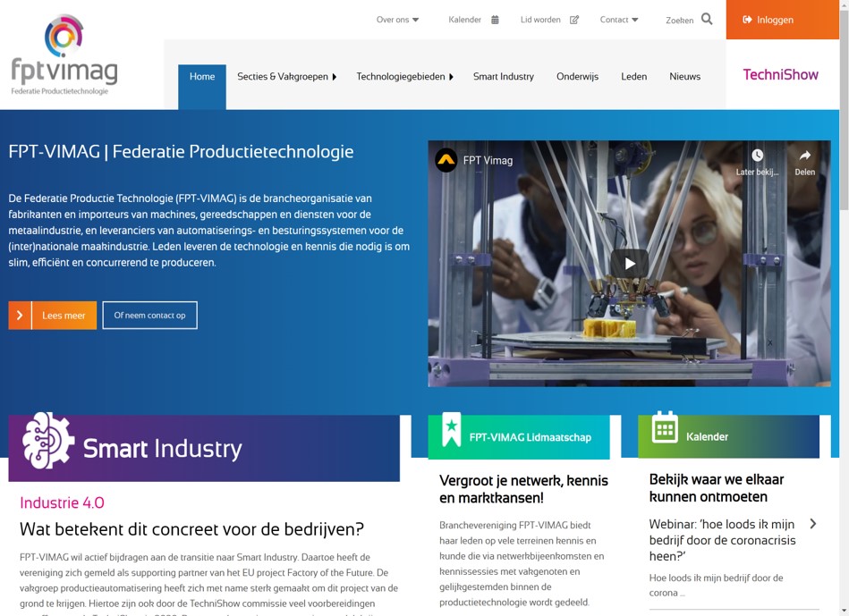The height and width of the screenshot is (616, 849).
Task: Click the Later bekijken clock icon
Action: point(757,156)
